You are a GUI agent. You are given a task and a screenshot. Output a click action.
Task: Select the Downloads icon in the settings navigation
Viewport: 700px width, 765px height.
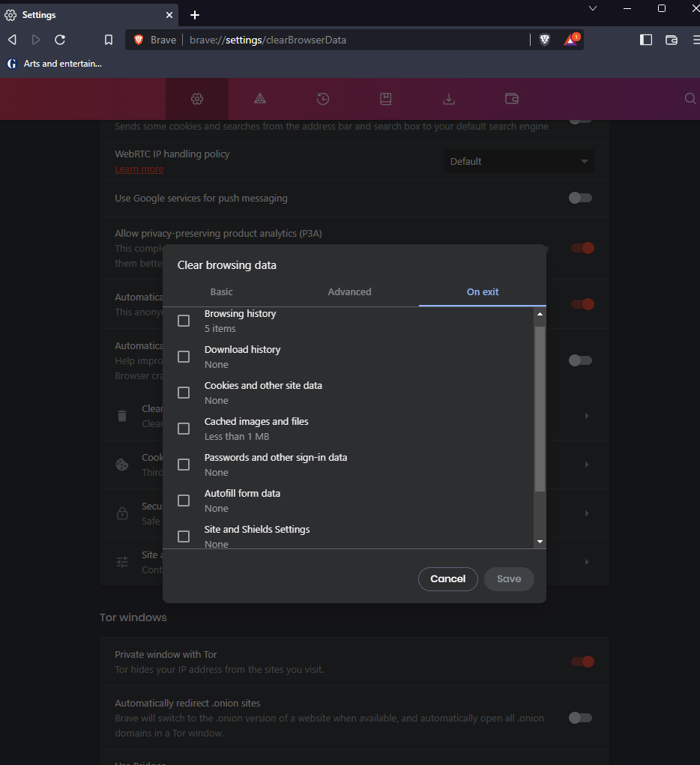[448, 98]
